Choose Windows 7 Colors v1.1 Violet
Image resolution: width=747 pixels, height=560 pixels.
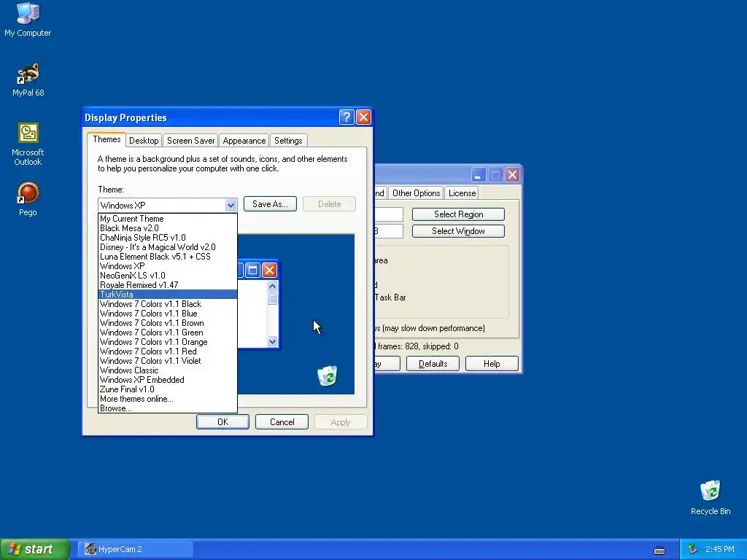tap(167, 361)
